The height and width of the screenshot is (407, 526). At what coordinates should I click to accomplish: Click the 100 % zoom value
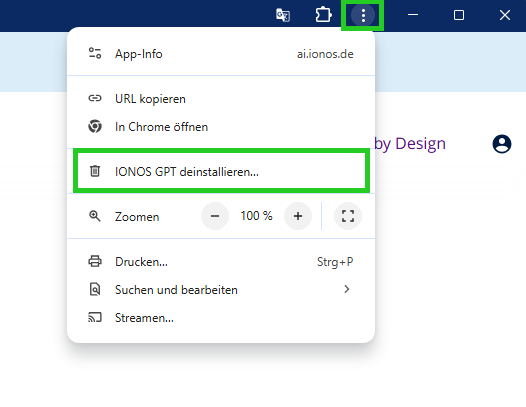tap(256, 216)
